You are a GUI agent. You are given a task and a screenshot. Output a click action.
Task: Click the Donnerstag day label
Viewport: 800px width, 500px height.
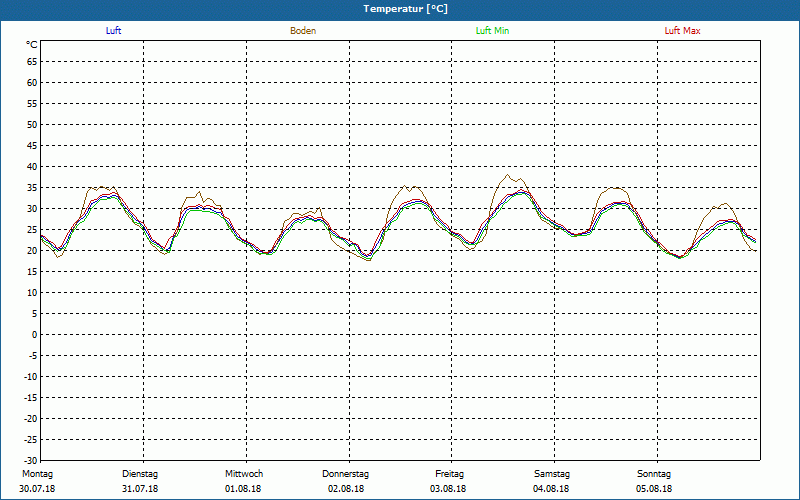point(345,474)
